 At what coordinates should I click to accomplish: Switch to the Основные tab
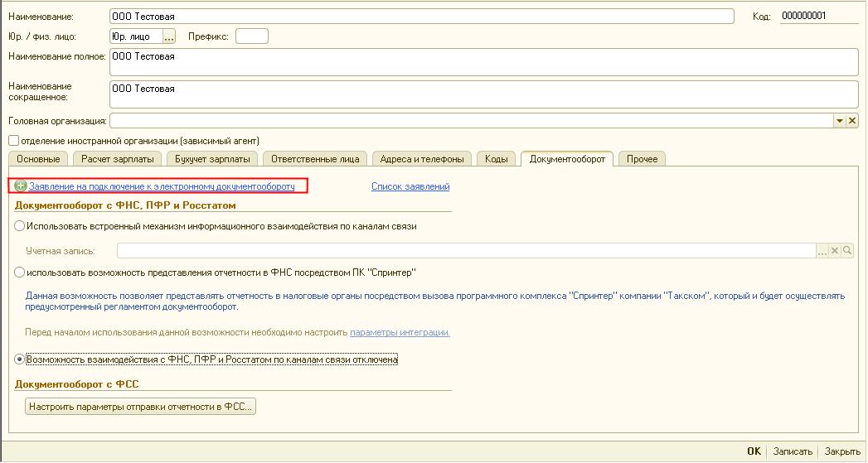pos(38,159)
